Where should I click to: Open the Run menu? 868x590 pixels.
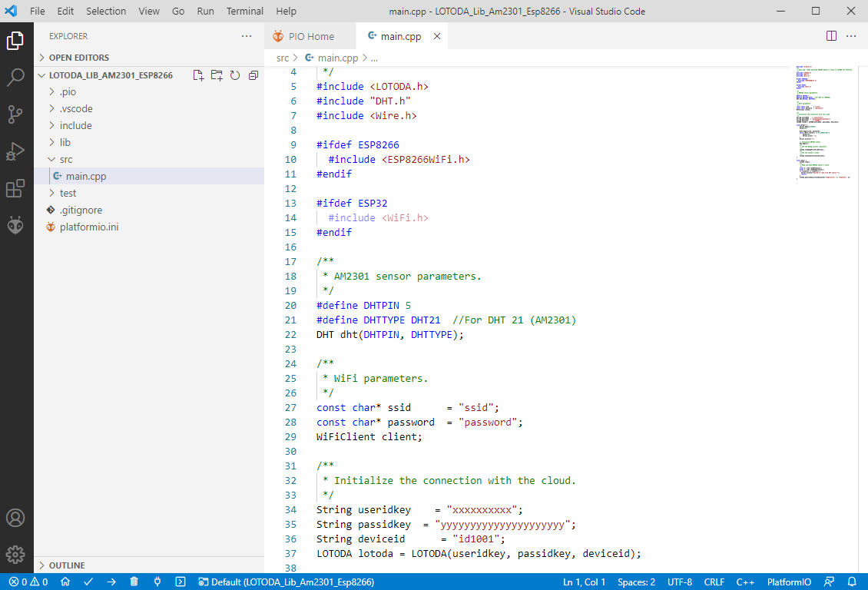click(205, 11)
